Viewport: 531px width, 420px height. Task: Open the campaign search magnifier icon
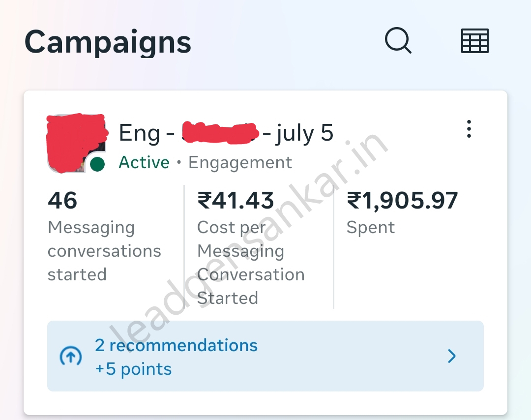click(398, 41)
